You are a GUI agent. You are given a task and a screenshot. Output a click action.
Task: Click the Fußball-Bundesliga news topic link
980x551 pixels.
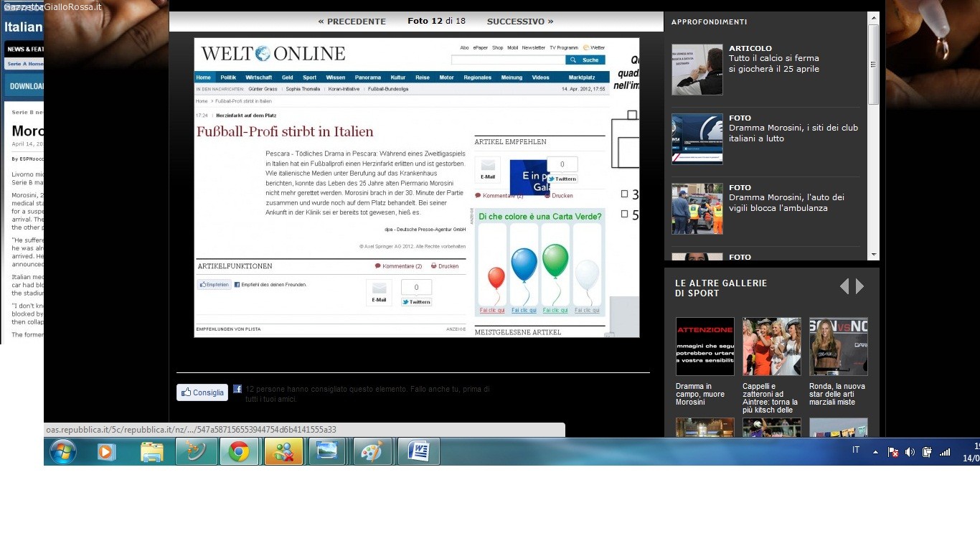[x=388, y=89]
